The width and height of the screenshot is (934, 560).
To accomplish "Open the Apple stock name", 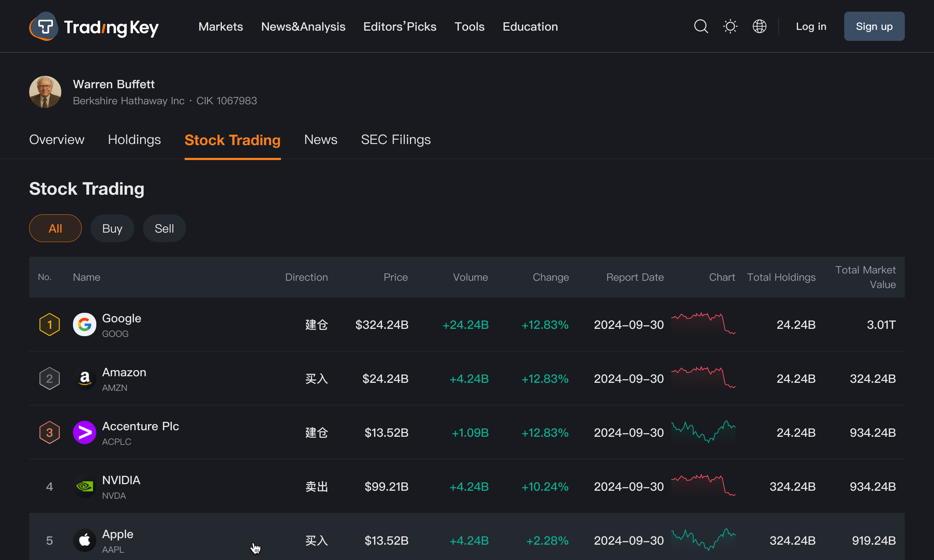I will point(118,534).
